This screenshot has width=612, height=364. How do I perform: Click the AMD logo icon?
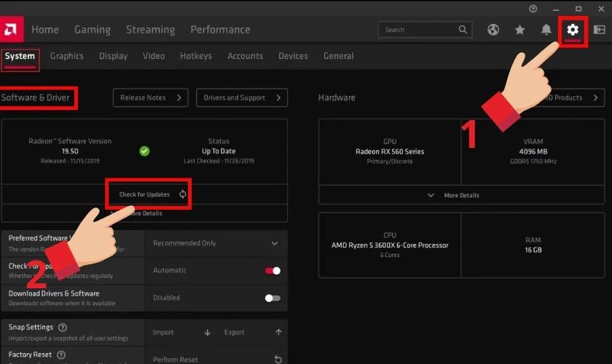[10, 29]
